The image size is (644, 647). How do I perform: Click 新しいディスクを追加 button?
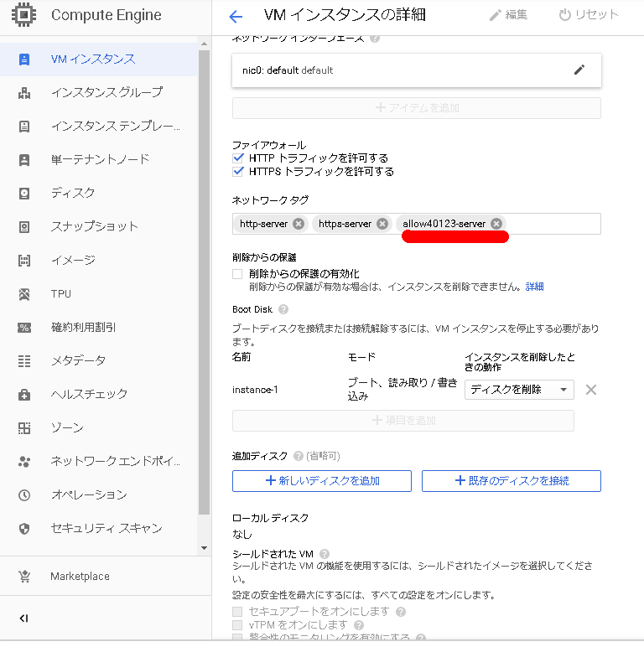(x=322, y=481)
